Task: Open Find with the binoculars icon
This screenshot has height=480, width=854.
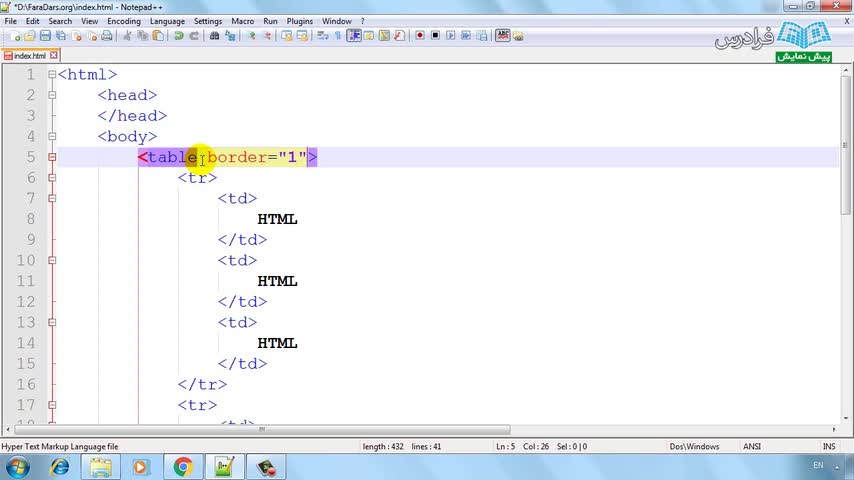Action: click(214, 36)
